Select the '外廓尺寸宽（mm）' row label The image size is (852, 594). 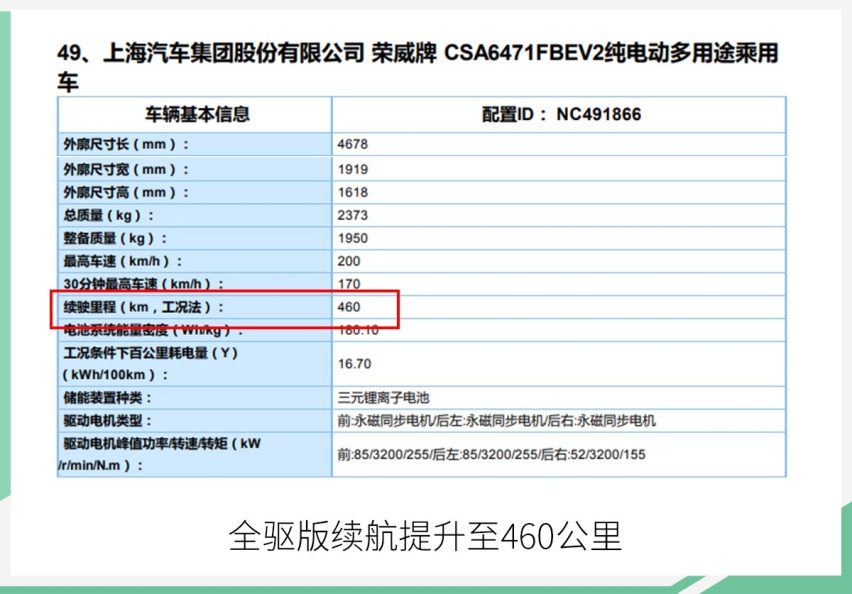126,170
